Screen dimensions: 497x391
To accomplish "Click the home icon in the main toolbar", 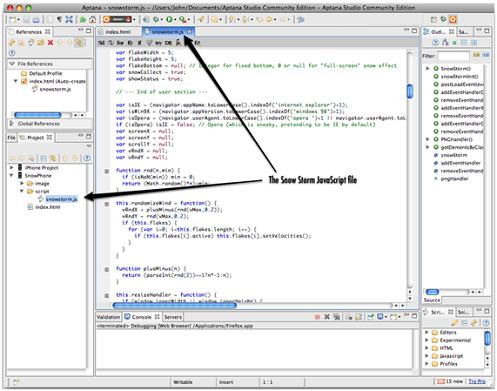I will [x=92, y=20].
